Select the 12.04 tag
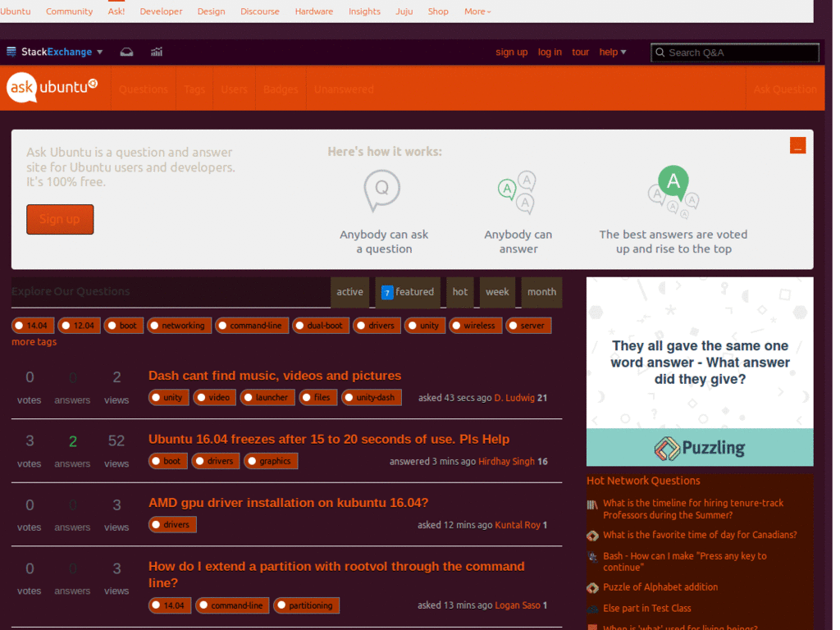 coord(80,325)
